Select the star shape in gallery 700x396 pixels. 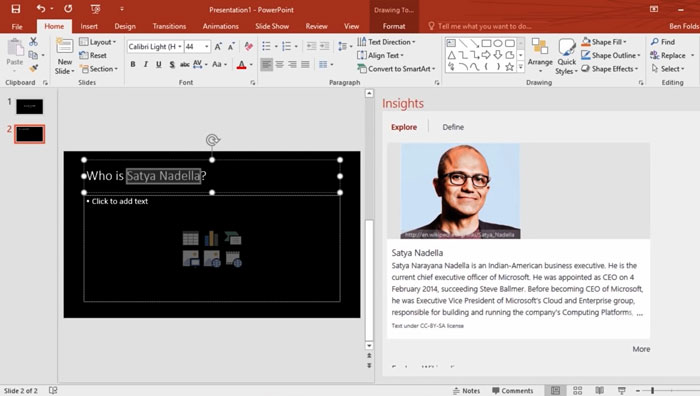[x=509, y=67]
